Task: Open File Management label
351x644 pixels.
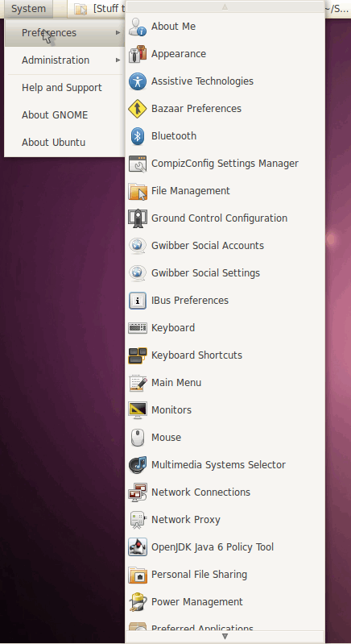Action: pyautogui.click(x=191, y=191)
